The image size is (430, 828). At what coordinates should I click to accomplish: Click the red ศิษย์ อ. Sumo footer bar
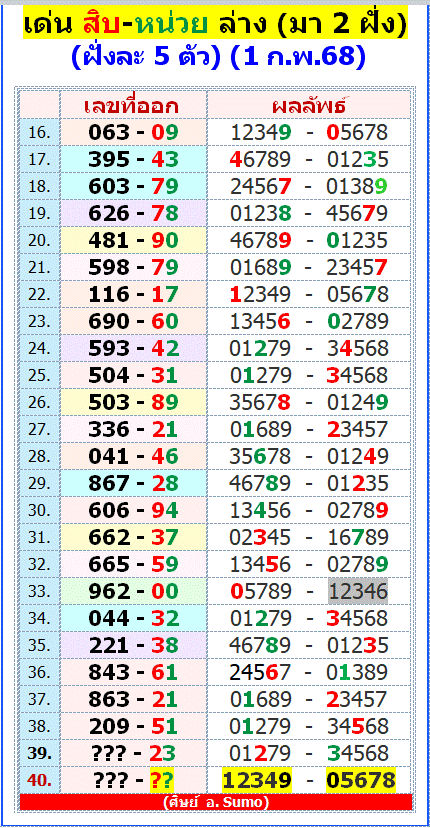pyautogui.click(x=216, y=802)
